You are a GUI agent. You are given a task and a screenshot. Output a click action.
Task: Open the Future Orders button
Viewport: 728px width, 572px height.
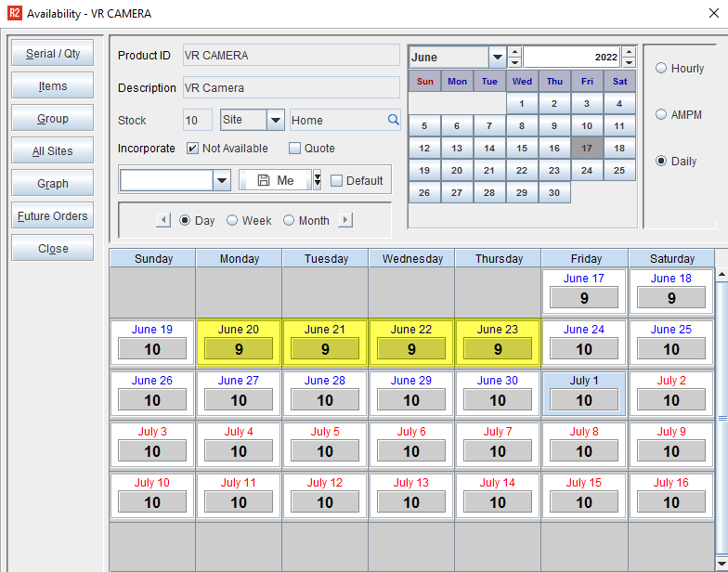(x=53, y=216)
